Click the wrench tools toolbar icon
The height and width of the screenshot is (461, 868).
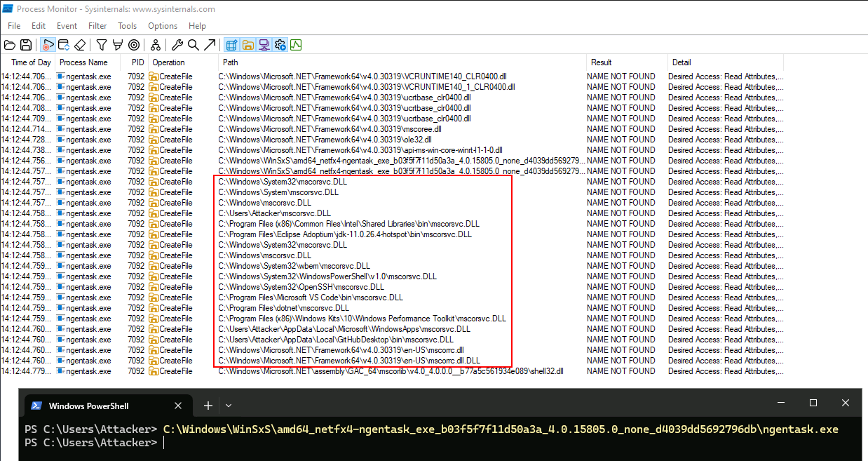(177, 45)
